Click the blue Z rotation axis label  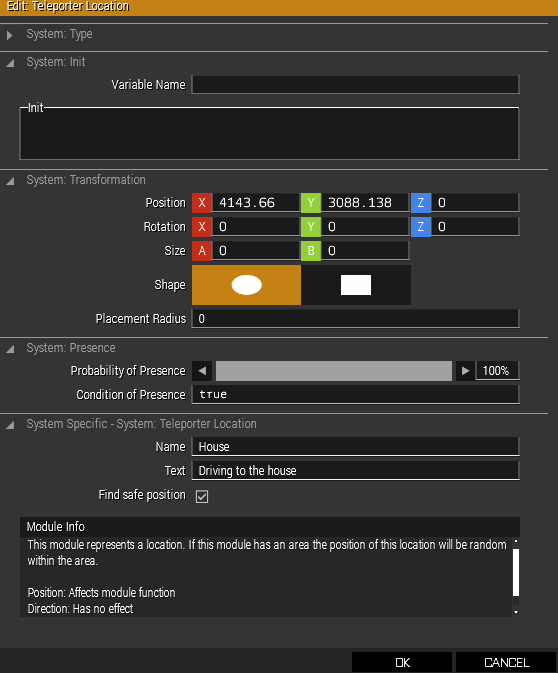[421, 227]
